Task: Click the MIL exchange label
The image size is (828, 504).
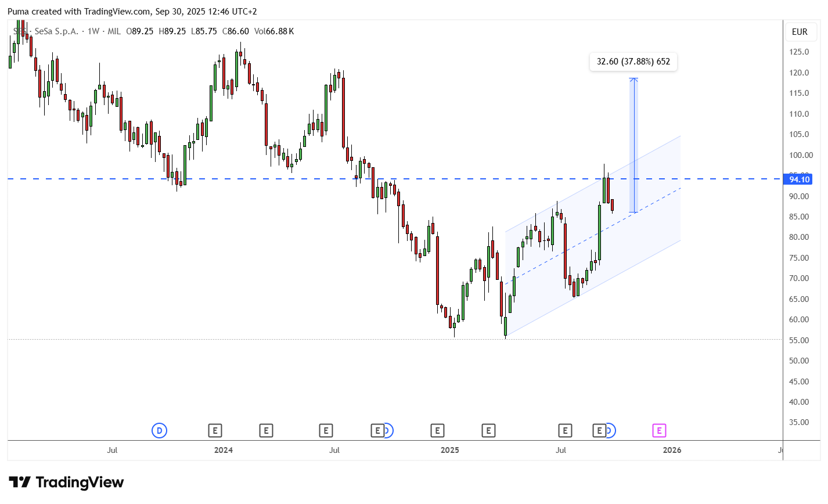Action: coord(114,31)
